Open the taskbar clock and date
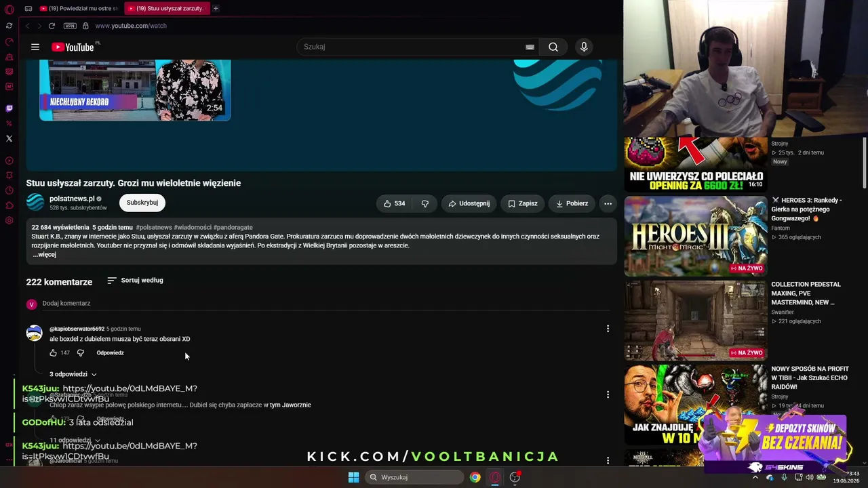868x488 pixels. [846, 477]
